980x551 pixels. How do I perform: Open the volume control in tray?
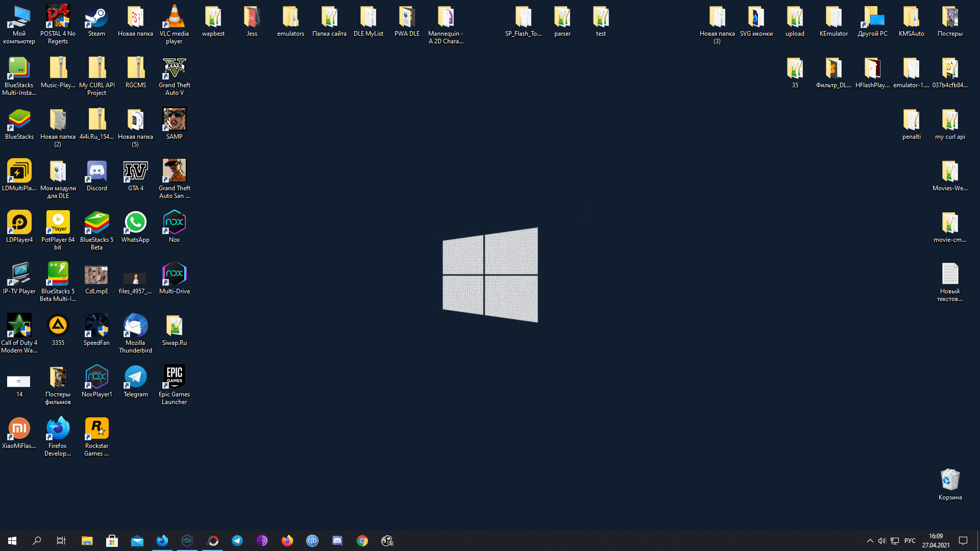[x=882, y=541]
